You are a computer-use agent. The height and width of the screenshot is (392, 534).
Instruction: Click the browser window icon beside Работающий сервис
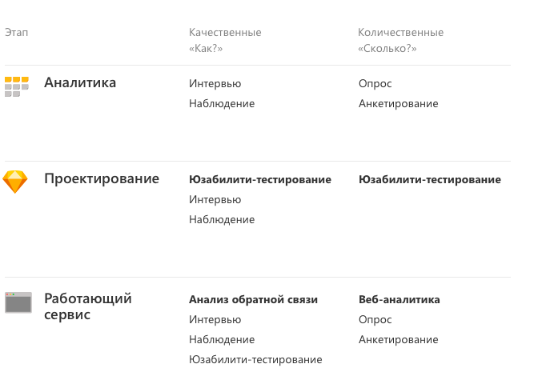point(18,302)
